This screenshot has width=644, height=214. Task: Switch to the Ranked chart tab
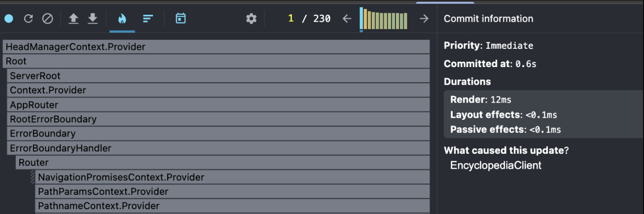click(x=148, y=19)
